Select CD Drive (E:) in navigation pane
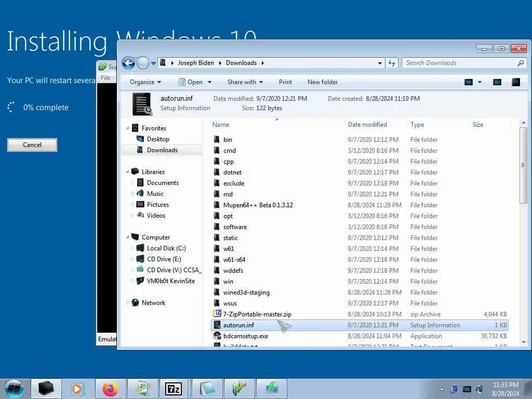Viewport: 532px width, 399px height. [x=164, y=259]
